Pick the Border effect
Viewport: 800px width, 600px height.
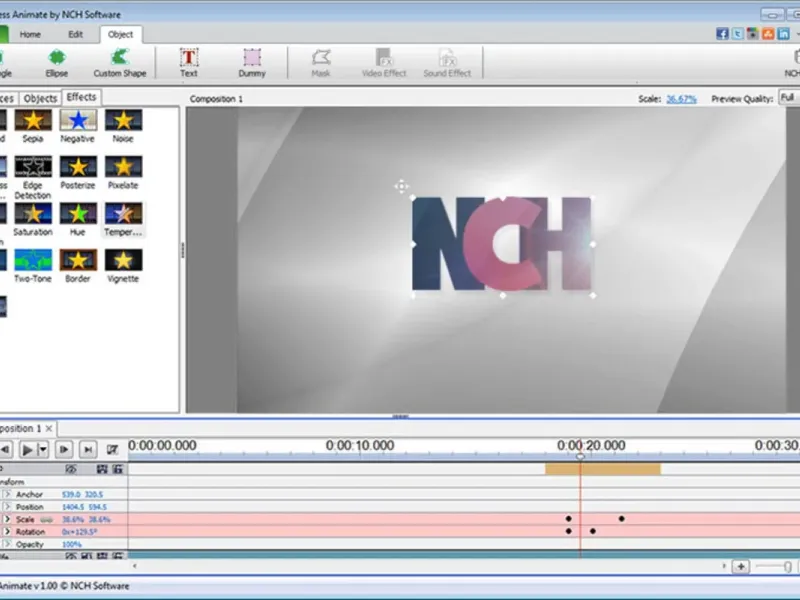tap(78, 266)
